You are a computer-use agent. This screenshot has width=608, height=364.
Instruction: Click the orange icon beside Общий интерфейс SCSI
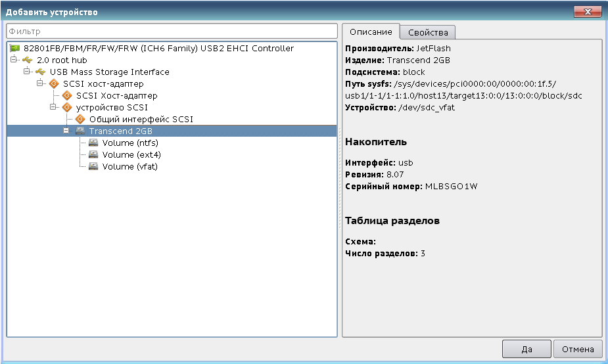pos(80,119)
